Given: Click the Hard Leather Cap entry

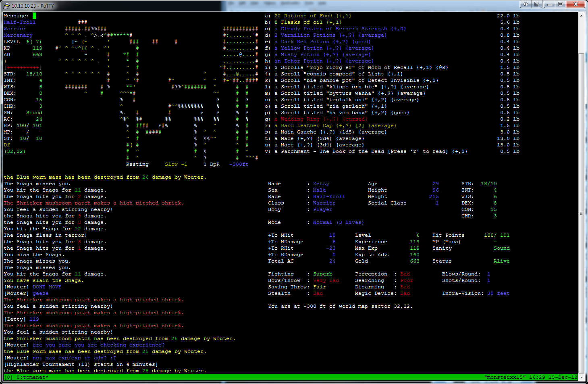Looking at the screenshot, I should [335, 125].
